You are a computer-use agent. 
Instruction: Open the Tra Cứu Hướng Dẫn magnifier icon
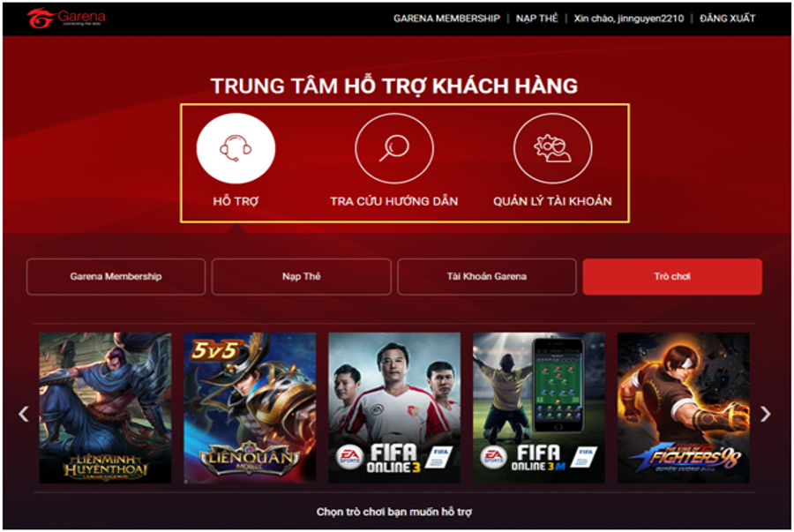[394, 148]
